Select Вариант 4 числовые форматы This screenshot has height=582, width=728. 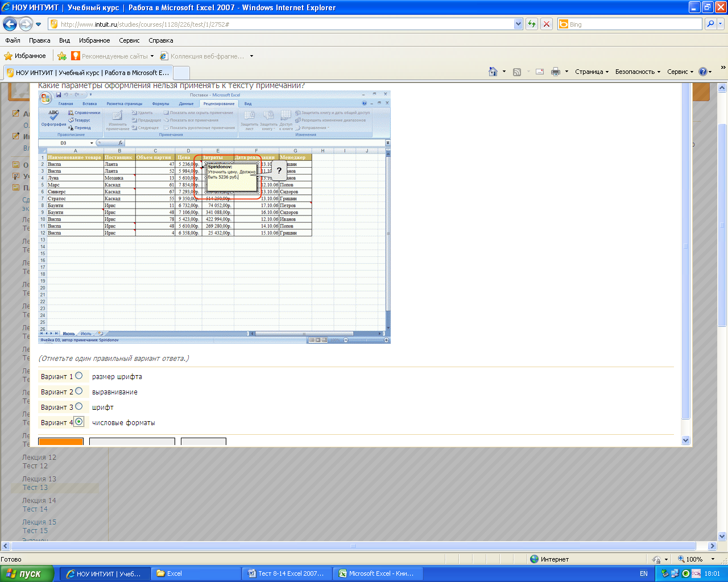79,422
